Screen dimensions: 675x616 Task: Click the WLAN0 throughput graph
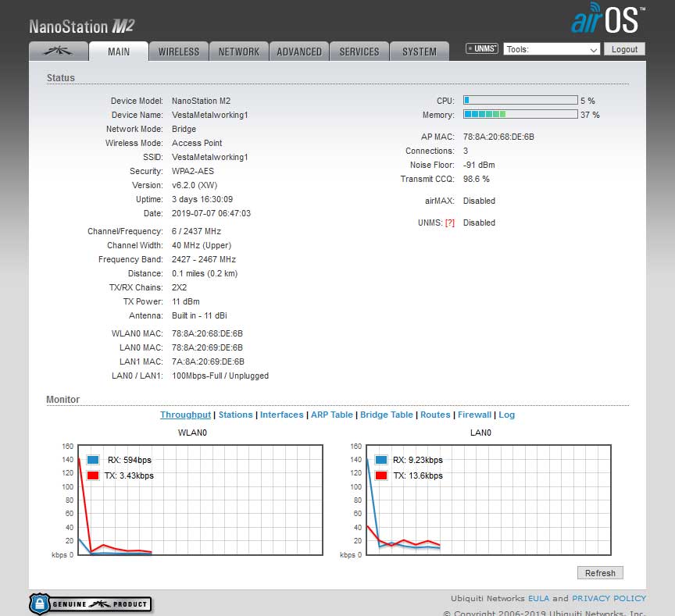[200, 500]
